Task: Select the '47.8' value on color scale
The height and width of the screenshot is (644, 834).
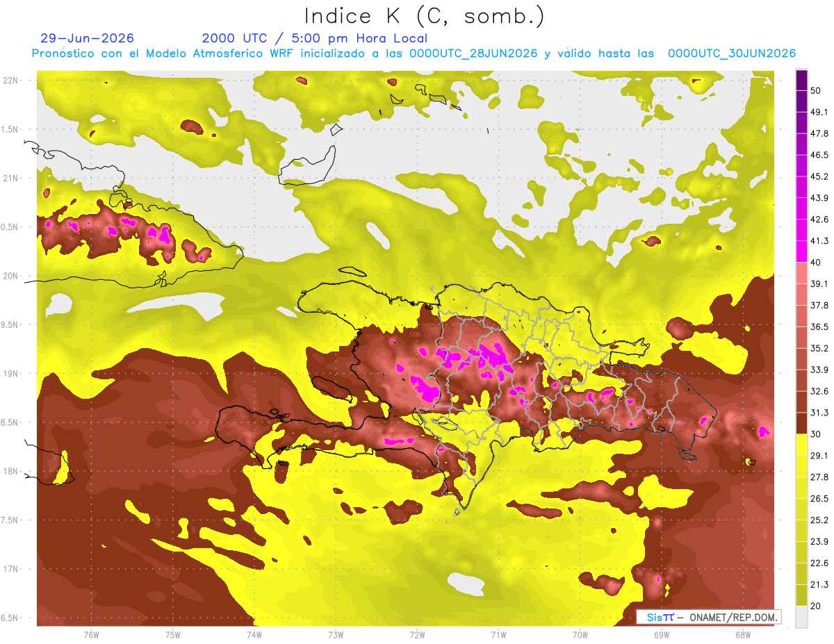Action: click(x=819, y=133)
